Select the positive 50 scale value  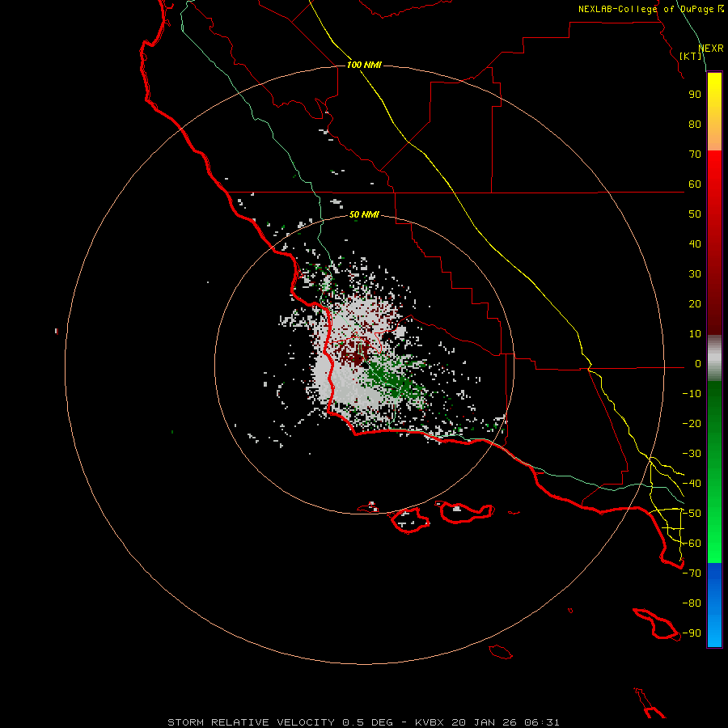tap(695, 214)
